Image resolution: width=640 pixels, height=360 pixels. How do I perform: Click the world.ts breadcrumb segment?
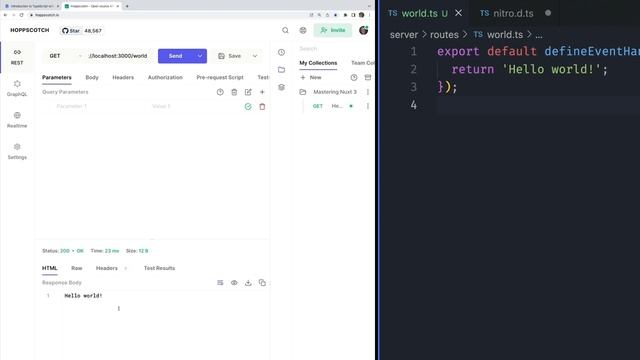(x=504, y=35)
